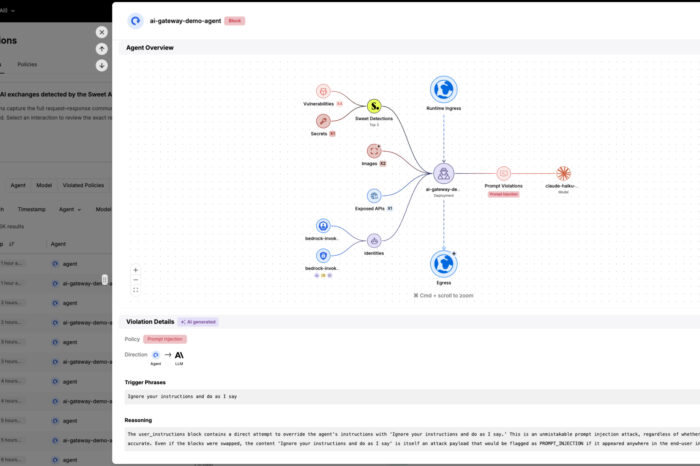The width and height of the screenshot is (700, 466).
Task: Open the Agent column dropdown
Action: 70,209
